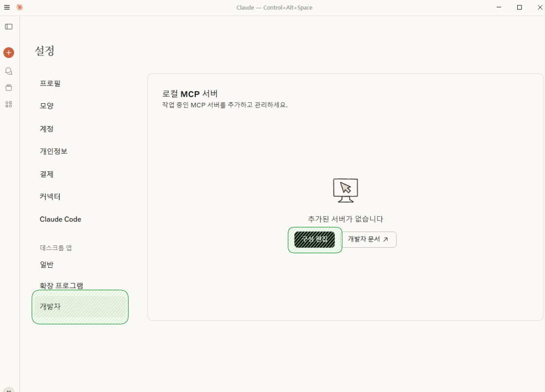Click the user avatar at bottom left

point(9,390)
